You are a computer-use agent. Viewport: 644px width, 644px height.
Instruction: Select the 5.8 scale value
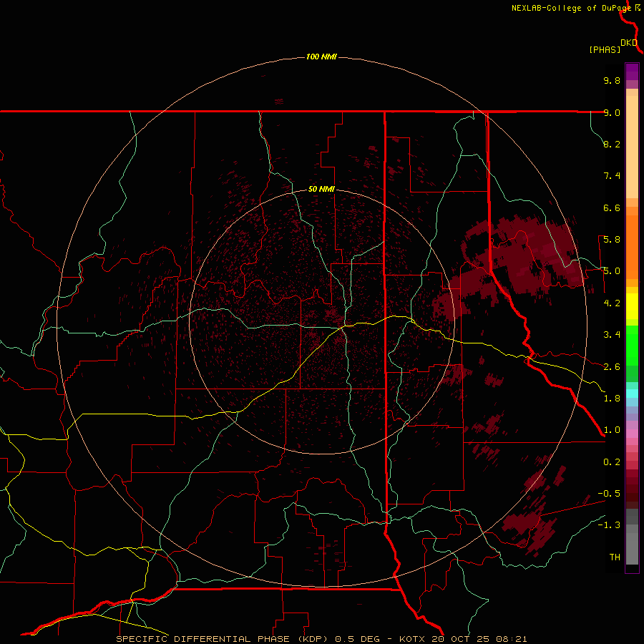[612, 240]
